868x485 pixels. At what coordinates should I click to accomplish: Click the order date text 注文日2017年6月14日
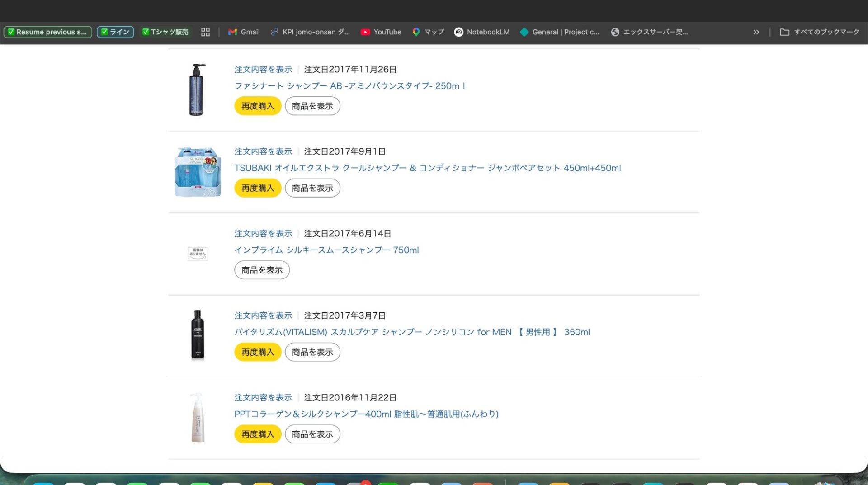point(348,234)
